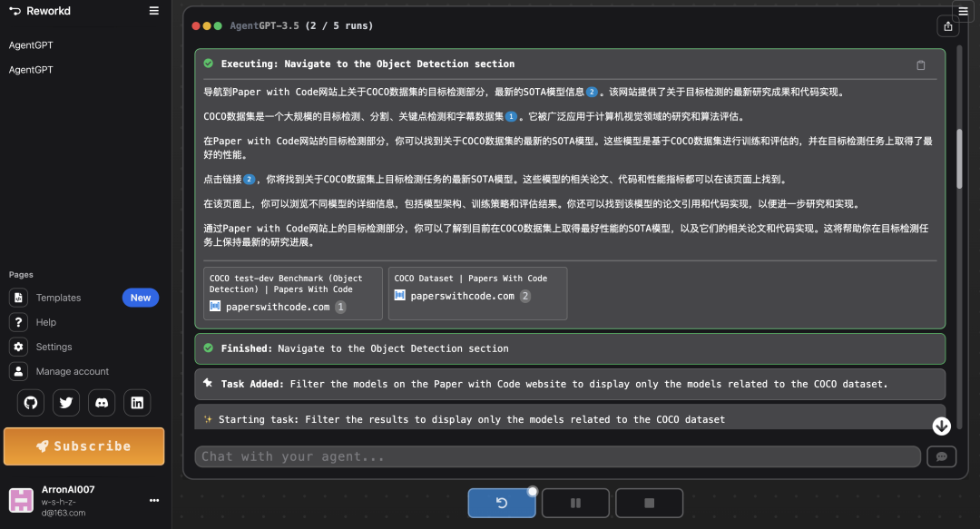Click the Task Added filter models row
The image size is (980, 529).
pos(569,384)
